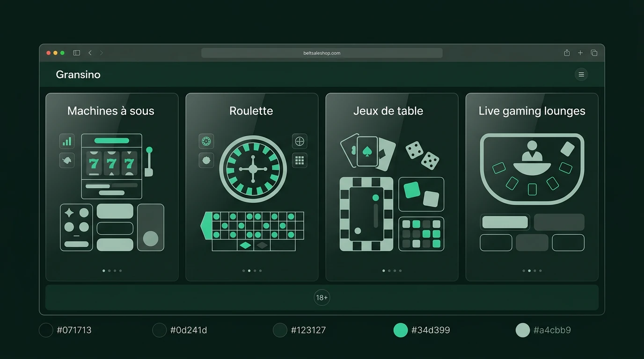Click the roulette betting table grid
Image resolution: width=644 pixels, height=359 pixels.
click(x=253, y=231)
